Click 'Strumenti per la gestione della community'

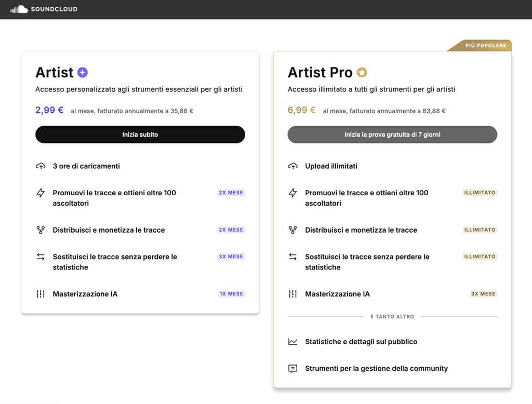376,368
